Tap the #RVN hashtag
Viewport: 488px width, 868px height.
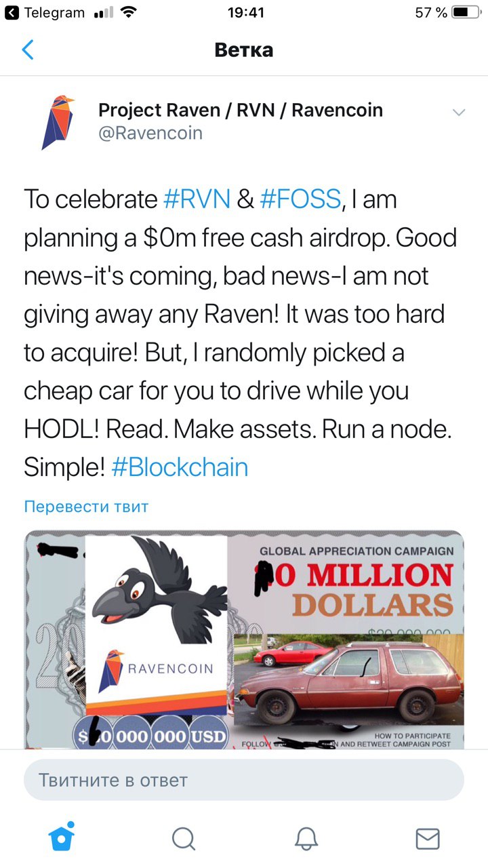(197, 199)
